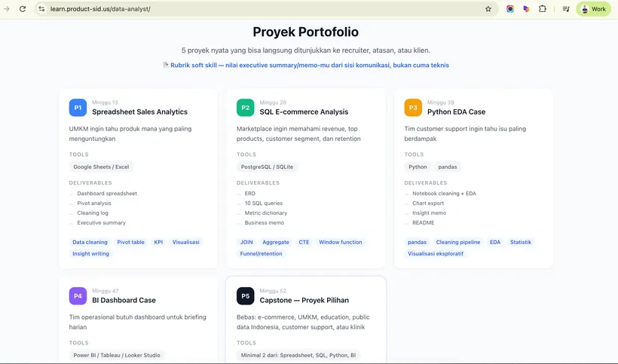
Task: Click the Dashboard spreadsheet deliverable
Action: click(x=107, y=194)
